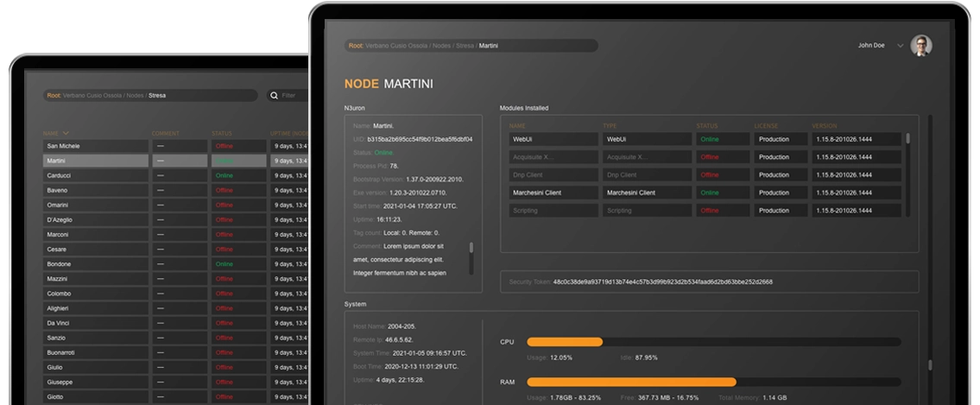Click the Modules Installed table scrollbar
Viewport: 980px width, 405px height.
[907, 139]
